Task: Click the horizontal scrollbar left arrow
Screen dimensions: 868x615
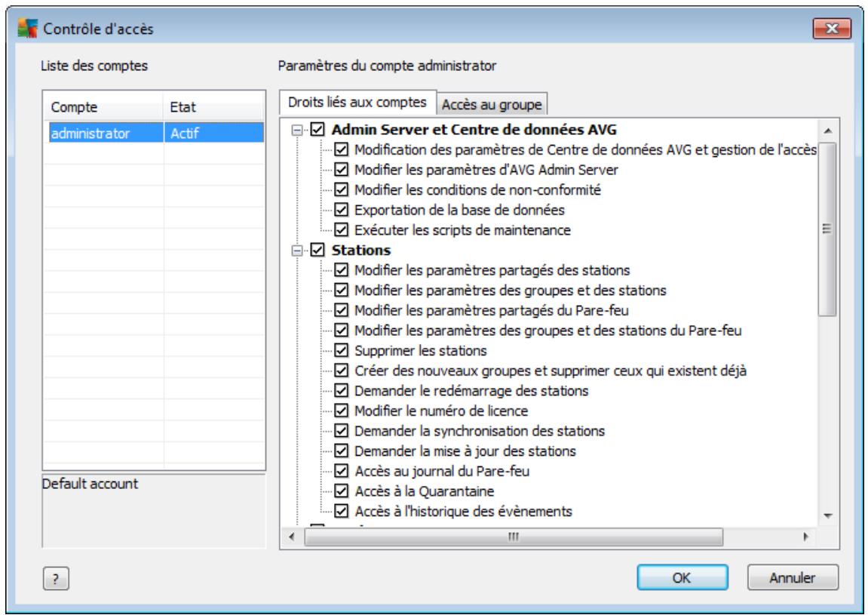Action: pos(293,537)
